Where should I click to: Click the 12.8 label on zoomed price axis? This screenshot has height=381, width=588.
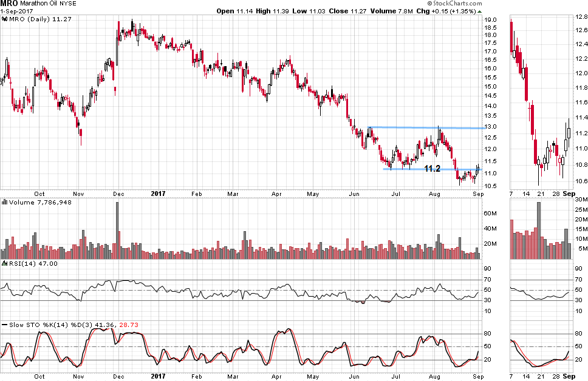582,17
